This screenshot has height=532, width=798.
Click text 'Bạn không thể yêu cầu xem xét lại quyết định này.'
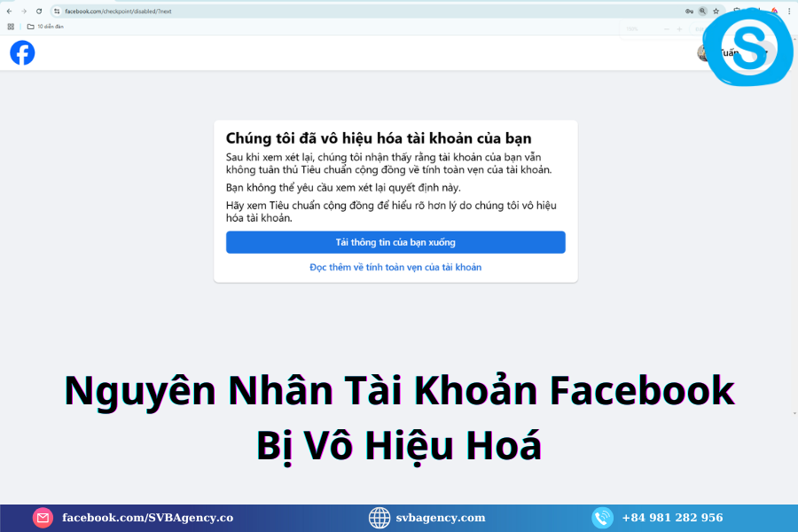pyautogui.click(x=343, y=188)
